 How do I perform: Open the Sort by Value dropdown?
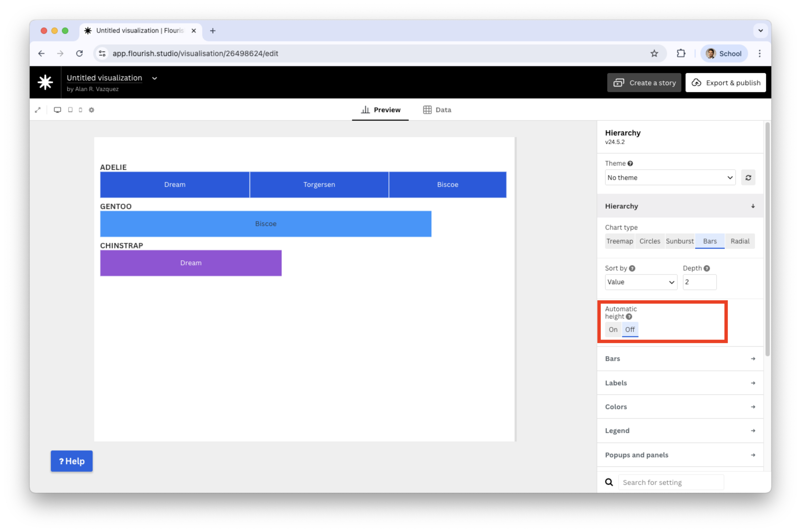click(641, 282)
